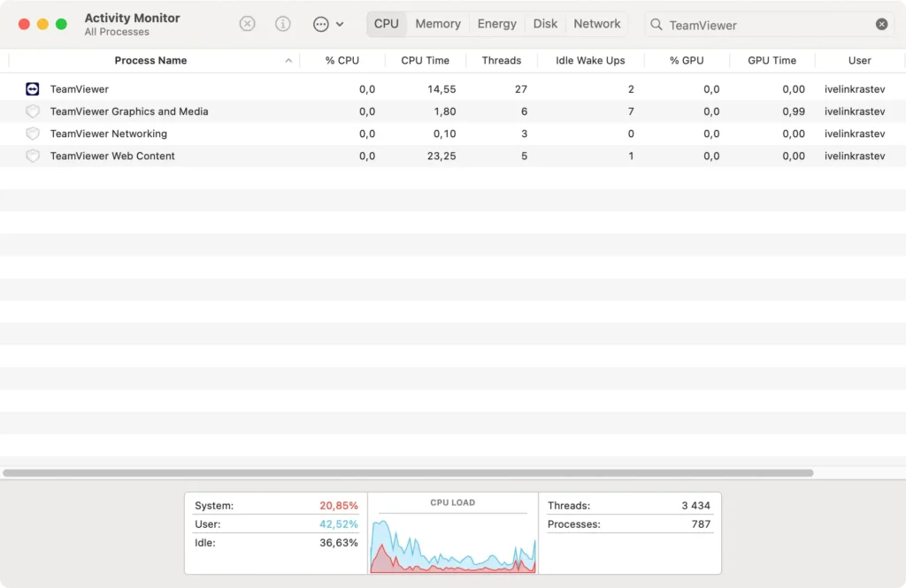Click Idle Wake Ups value 7
Viewport: 906px width, 588px height.
point(631,111)
